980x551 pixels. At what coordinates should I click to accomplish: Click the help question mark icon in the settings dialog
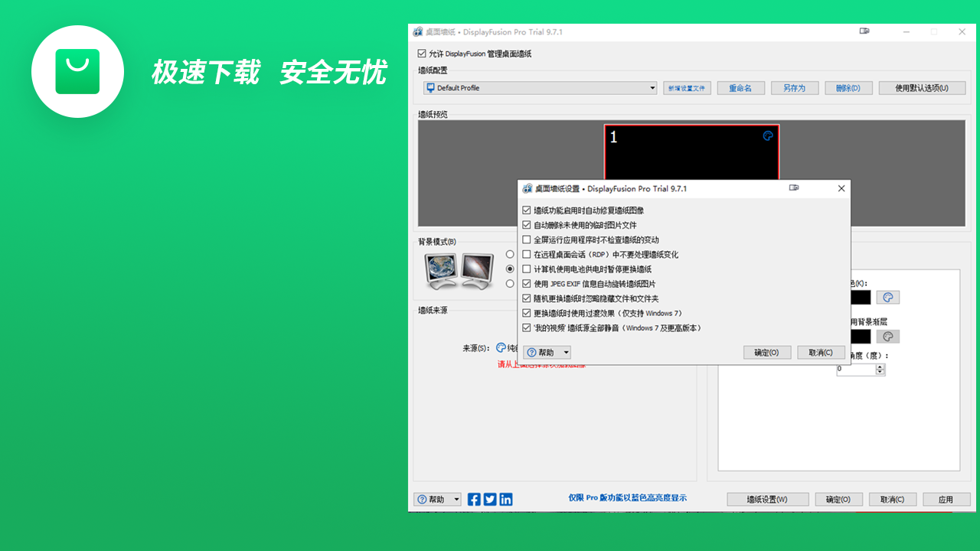531,352
